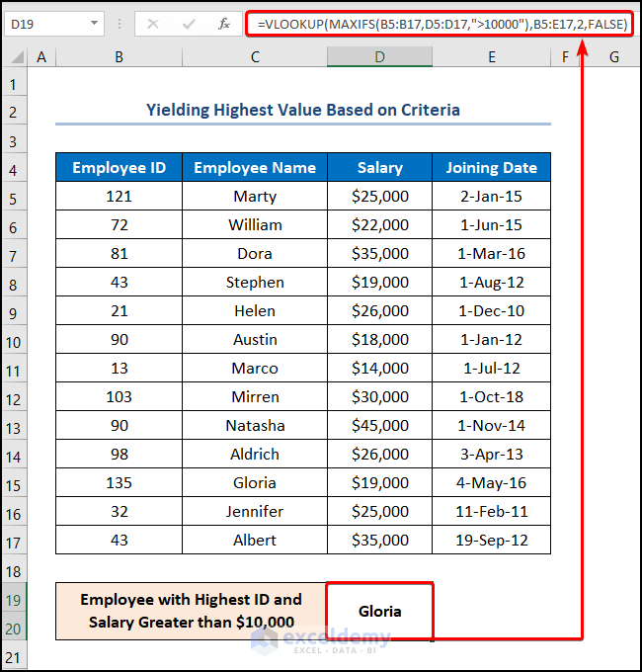Image resolution: width=642 pixels, height=672 pixels.
Task: Select the cell containing 'Jennifer'
Action: tap(255, 512)
